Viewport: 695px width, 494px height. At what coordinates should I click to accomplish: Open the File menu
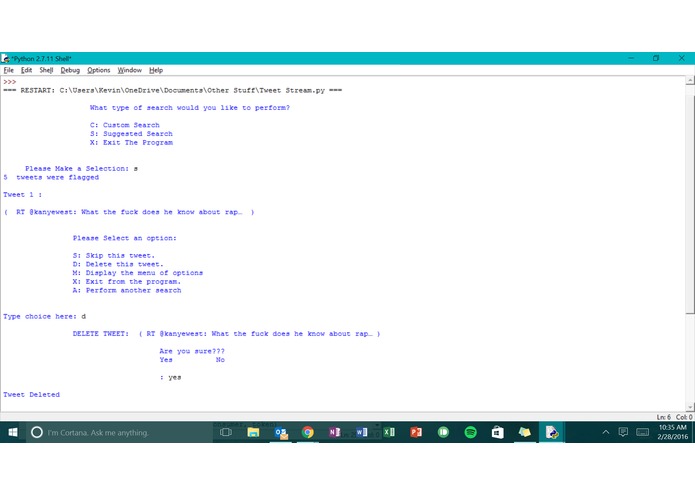(9, 70)
